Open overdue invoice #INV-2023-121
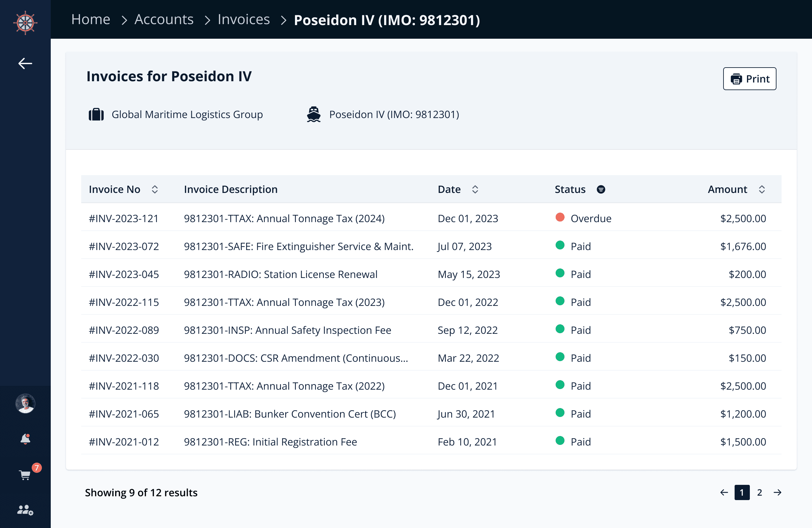The image size is (812, 528). pos(124,218)
